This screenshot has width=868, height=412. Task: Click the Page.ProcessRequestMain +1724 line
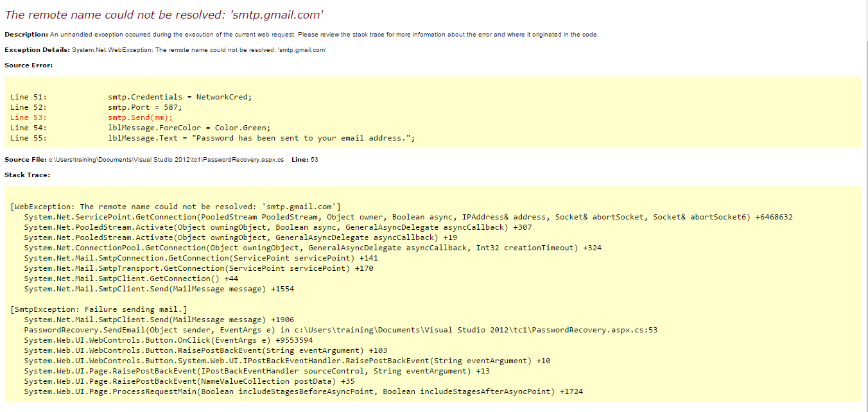pos(304,391)
